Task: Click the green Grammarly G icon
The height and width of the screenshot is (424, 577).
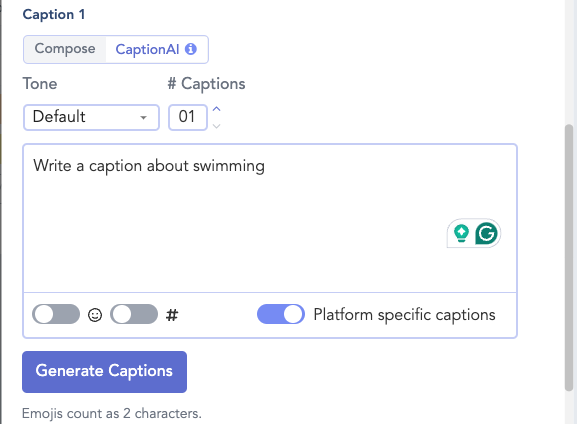Action: [x=486, y=233]
